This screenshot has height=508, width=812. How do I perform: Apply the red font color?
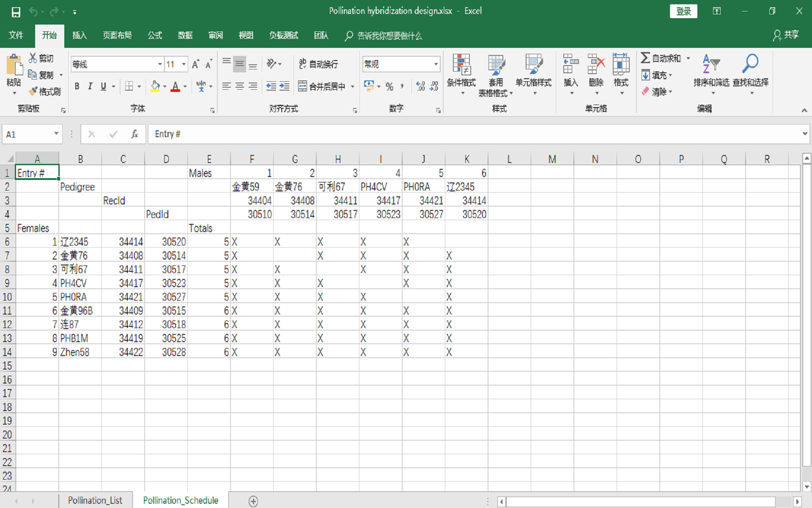[176, 86]
